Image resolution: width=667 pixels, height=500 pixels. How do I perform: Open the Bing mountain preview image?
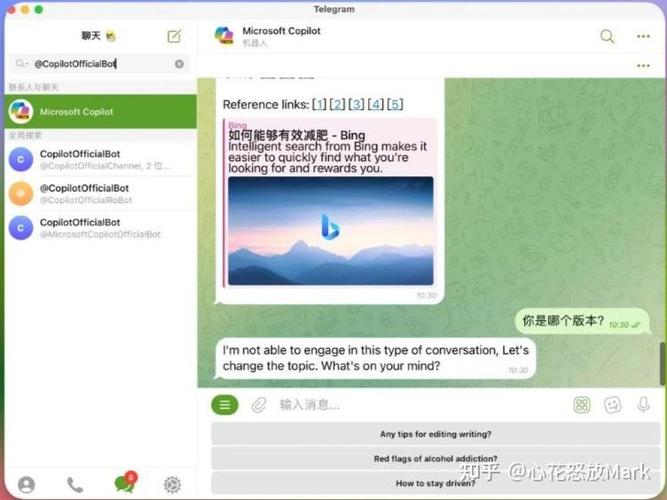331,231
